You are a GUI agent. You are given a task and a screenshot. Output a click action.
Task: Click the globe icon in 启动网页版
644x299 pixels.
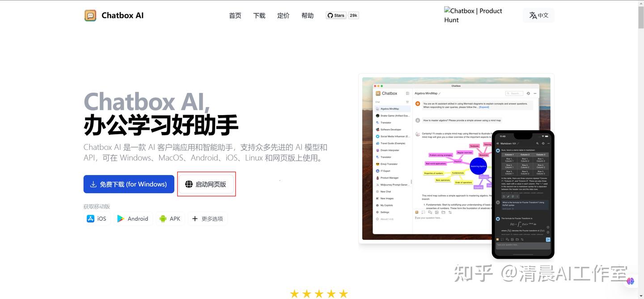pos(189,184)
